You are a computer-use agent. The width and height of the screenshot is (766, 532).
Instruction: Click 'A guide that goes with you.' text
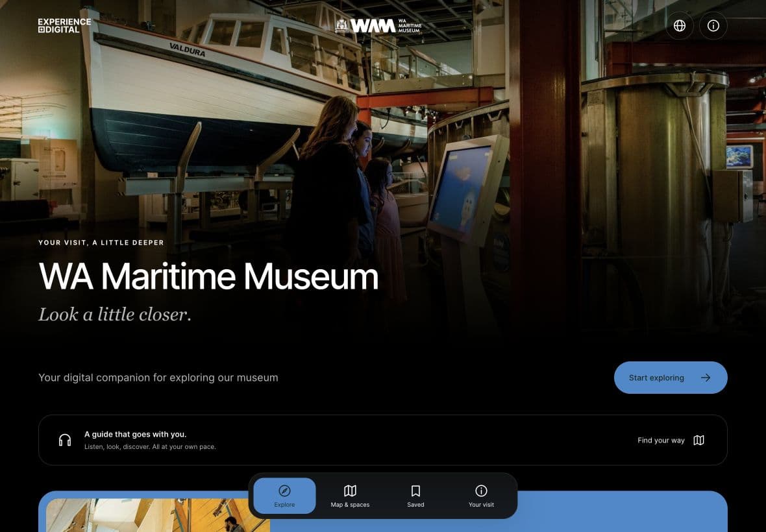pos(135,434)
